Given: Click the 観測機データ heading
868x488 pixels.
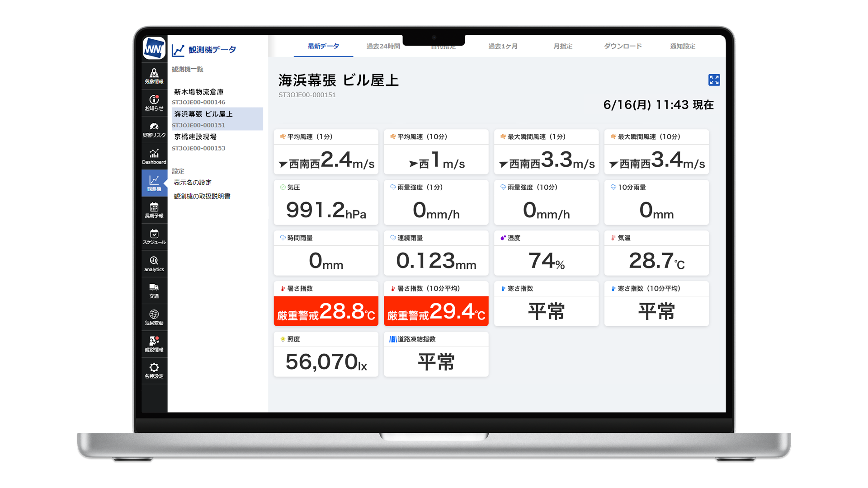Looking at the screenshot, I should point(212,50).
